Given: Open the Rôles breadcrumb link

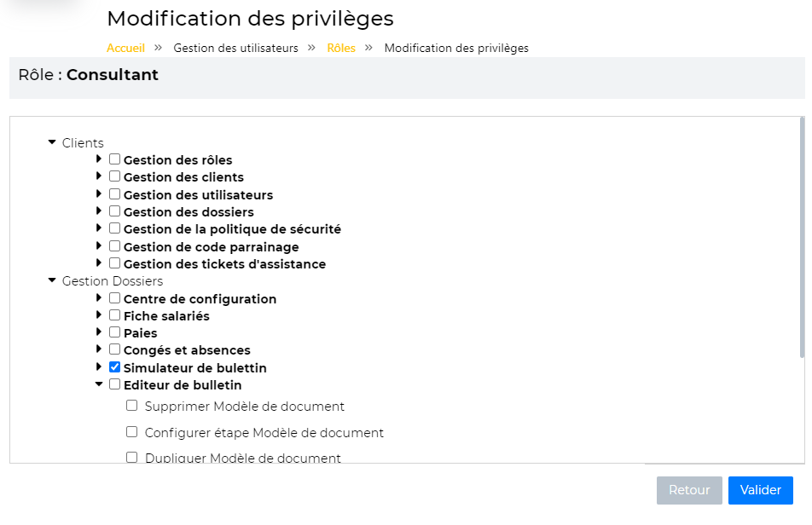Looking at the screenshot, I should click(x=341, y=49).
